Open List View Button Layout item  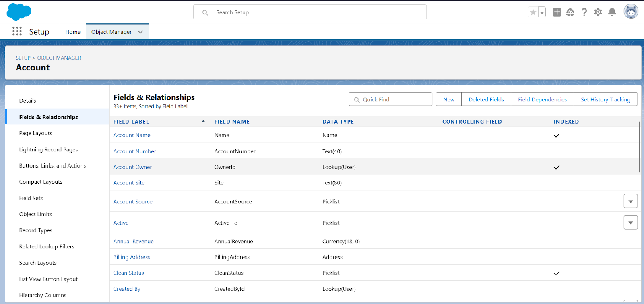tap(58, 279)
